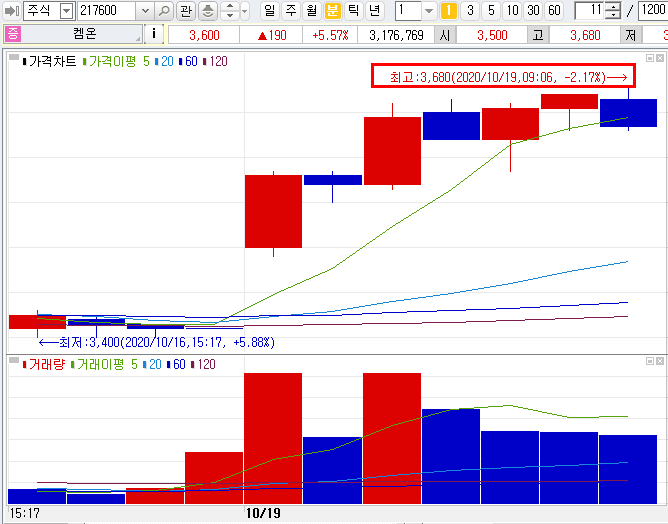Click the volume value 3,176,769
Viewport: 668px width, 524px height.
(396, 35)
